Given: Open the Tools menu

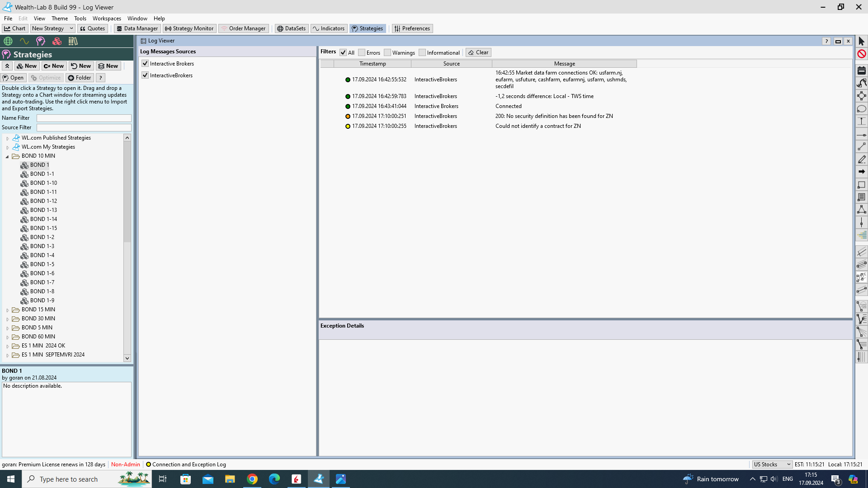Looking at the screenshot, I should pos(80,19).
